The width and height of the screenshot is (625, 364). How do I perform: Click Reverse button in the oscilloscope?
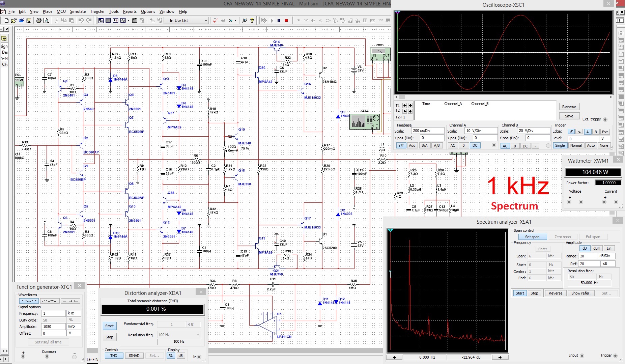[569, 107]
